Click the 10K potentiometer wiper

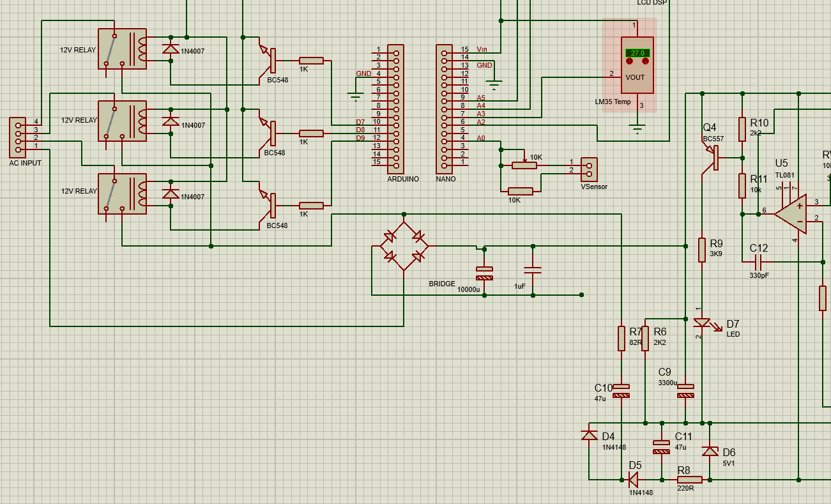pyautogui.click(x=524, y=160)
